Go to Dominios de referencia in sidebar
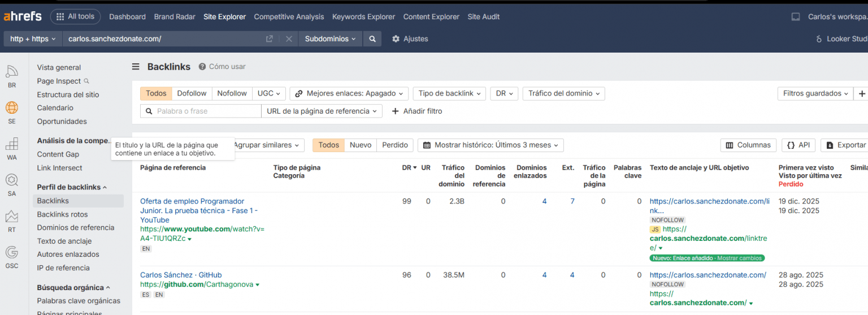Image resolution: width=868 pixels, height=315 pixels. (75, 227)
